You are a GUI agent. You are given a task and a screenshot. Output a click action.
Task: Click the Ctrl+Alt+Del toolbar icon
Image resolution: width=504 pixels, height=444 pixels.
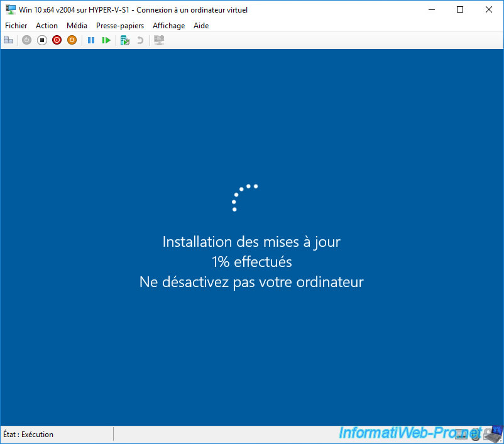[x=9, y=40]
